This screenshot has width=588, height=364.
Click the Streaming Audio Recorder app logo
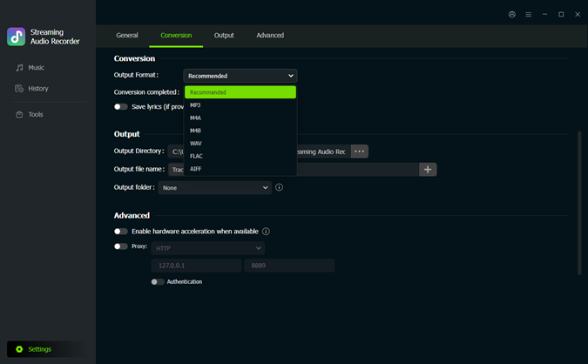point(17,37)
